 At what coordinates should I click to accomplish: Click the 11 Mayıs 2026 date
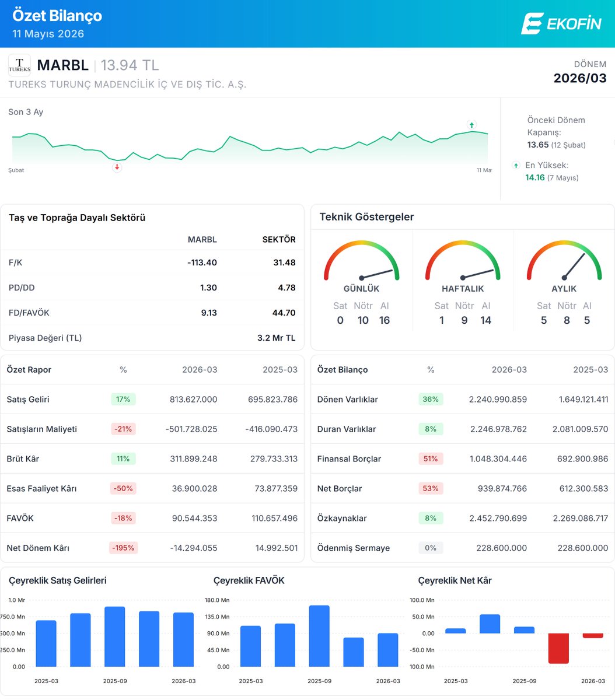[48, 34]
